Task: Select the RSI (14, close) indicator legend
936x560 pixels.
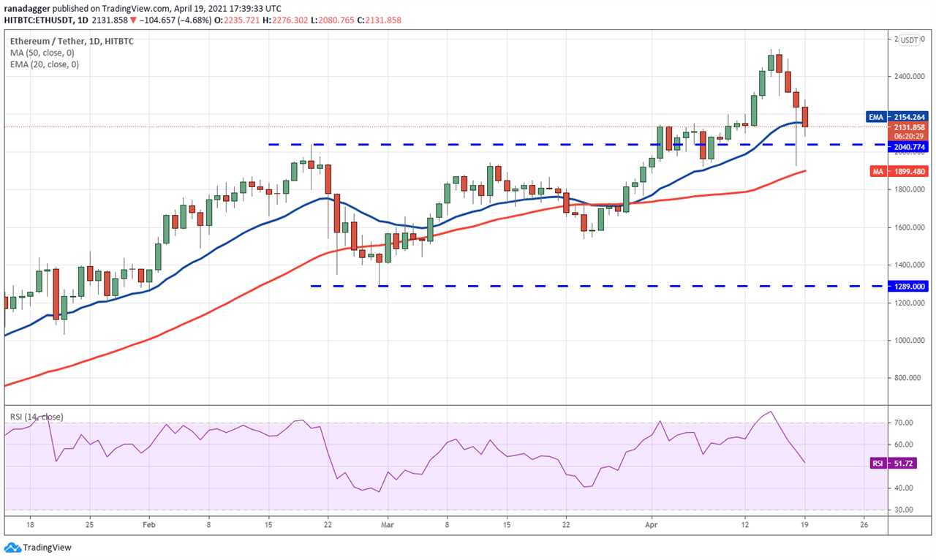Action: [37, 417]
